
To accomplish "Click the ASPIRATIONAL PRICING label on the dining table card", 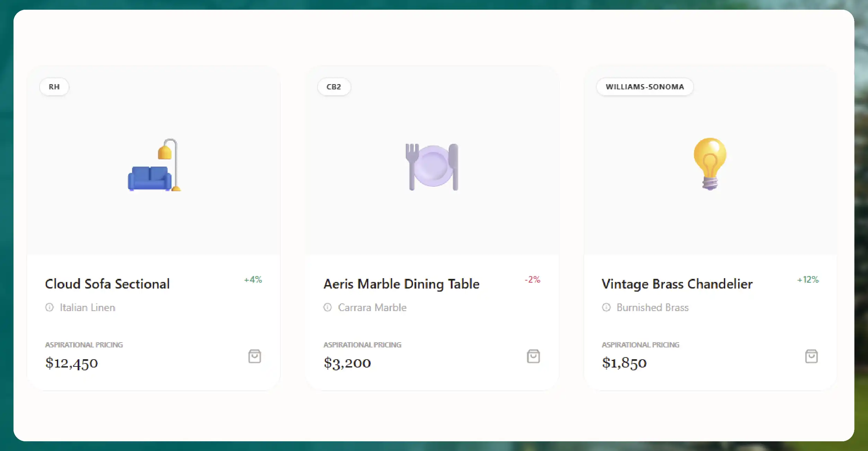I will click(362, 345).
